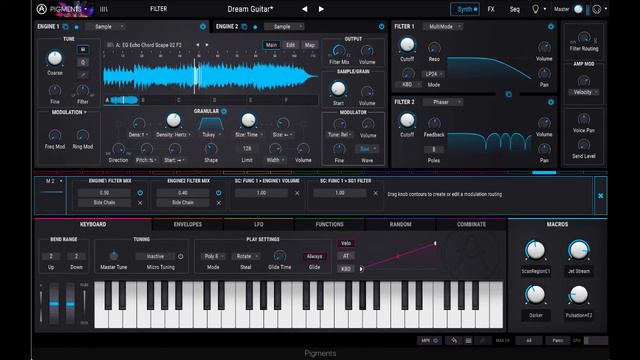Screen dimensions: 640x360
Task: Close the modulation routing panel
Action: tap(601, 196)
